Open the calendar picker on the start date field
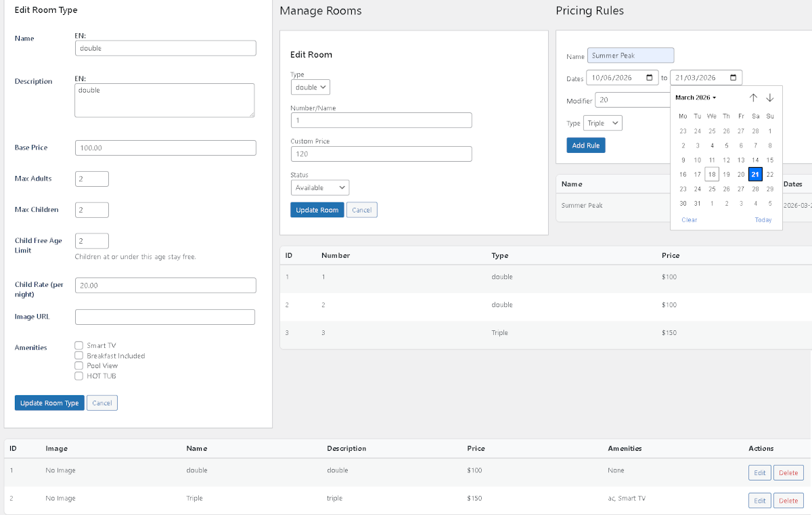This screenshot has height=515, width=812. [x=648, y=77]
